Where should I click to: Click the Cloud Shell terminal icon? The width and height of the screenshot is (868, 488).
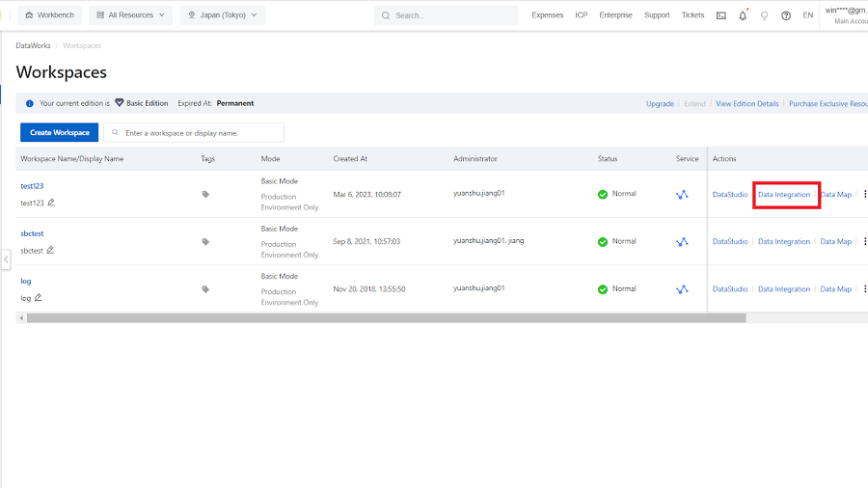tap(720, 15)
